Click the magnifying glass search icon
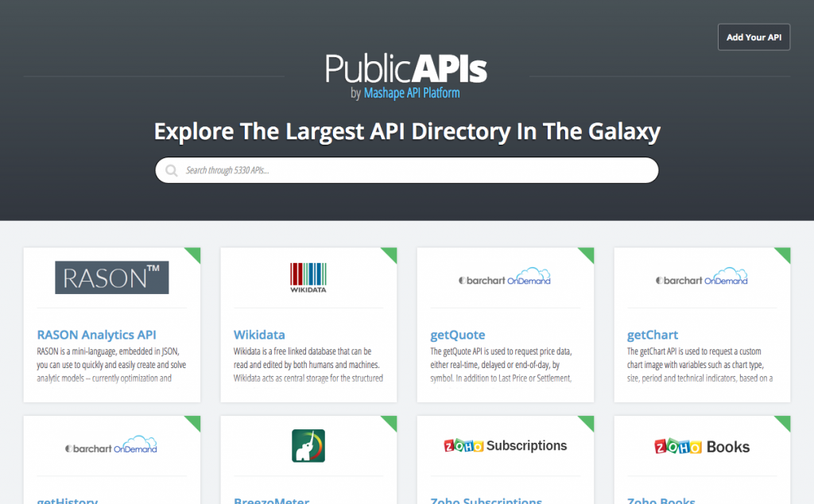814x504 pixels. pyautogui.click(x=171, y=170)
